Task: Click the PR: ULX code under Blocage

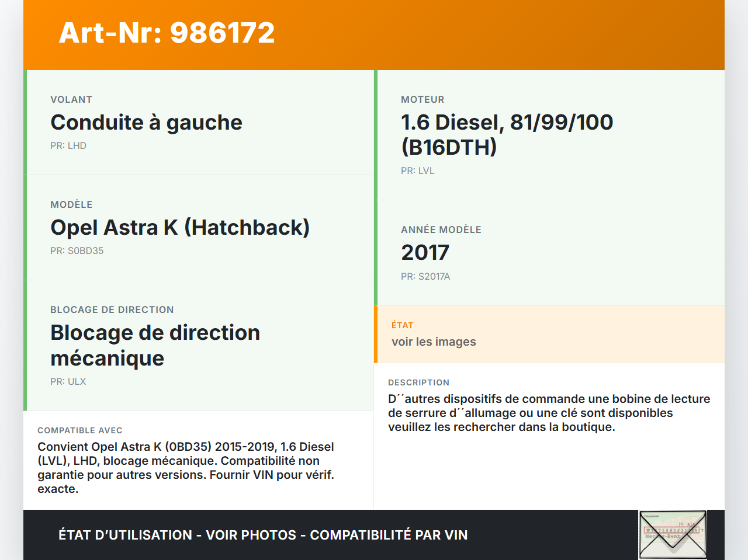Action: pos(68,381)
